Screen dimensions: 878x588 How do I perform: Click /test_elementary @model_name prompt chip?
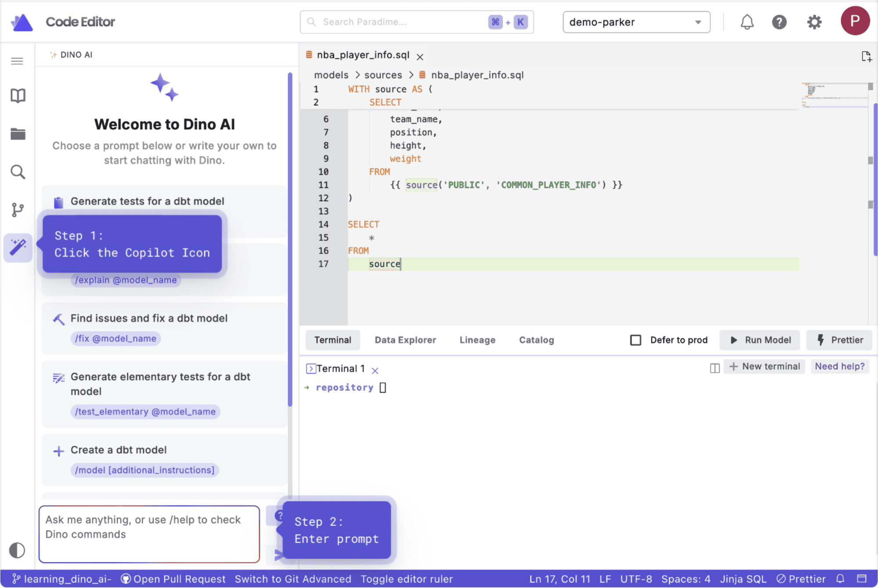click(x=145, y=412)
